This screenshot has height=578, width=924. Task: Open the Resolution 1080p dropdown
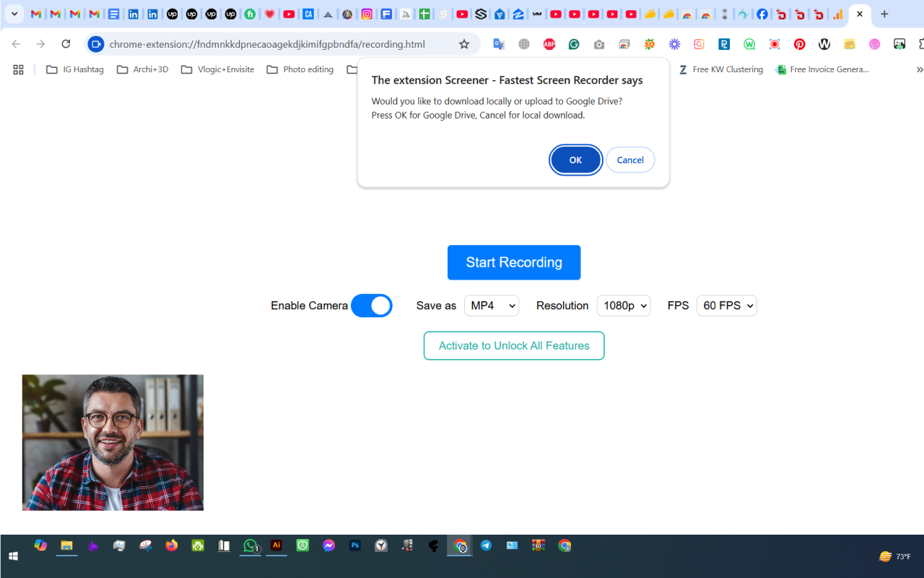pos(624,306)
